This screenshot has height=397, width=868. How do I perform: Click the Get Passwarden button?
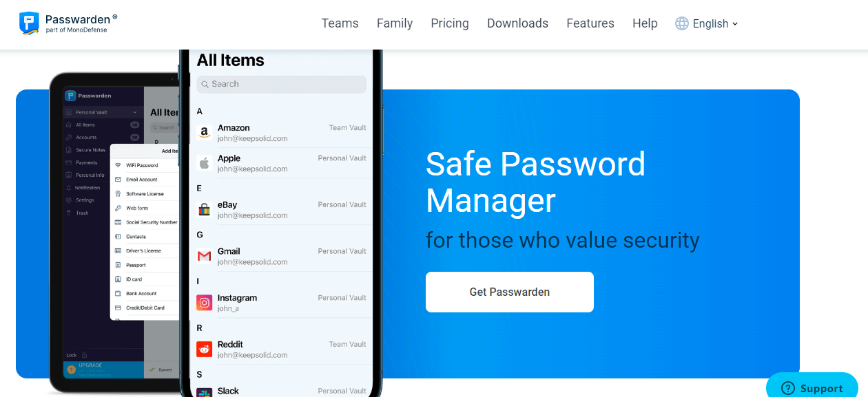510,292
